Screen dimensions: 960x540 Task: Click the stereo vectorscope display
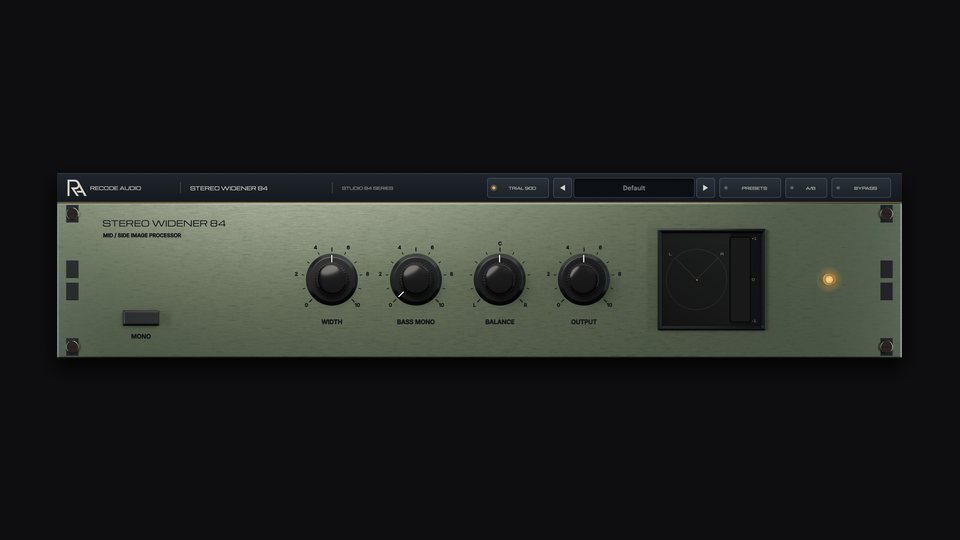coord(697,280)
